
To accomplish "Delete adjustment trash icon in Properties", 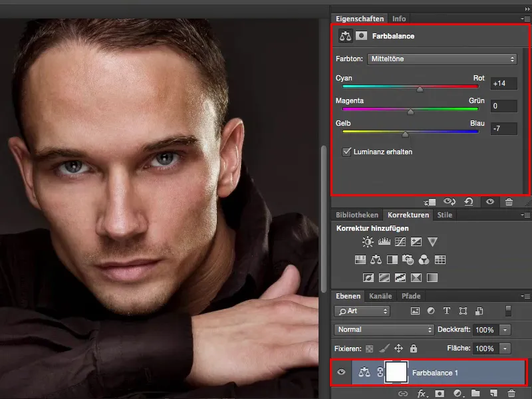I will tap(509, 202).
